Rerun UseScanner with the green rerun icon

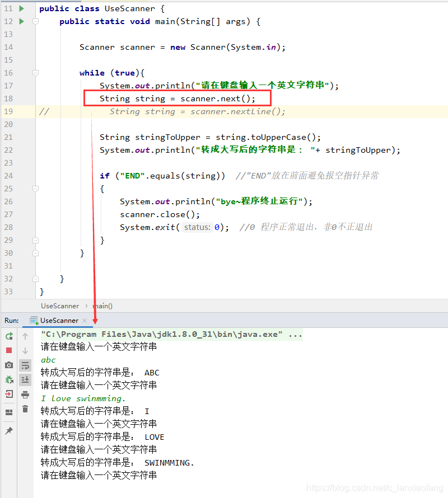[9, 336]
